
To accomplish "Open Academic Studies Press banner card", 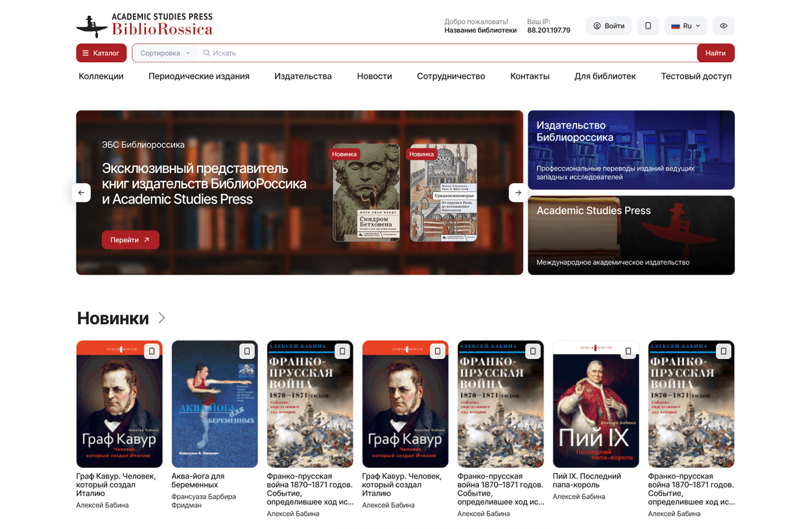I will 631,235.
